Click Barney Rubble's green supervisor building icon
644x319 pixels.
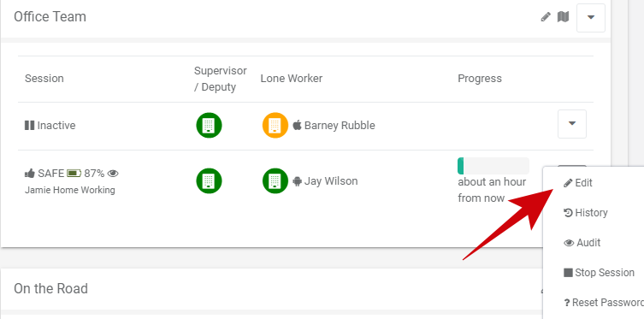(x=209, y=125)
